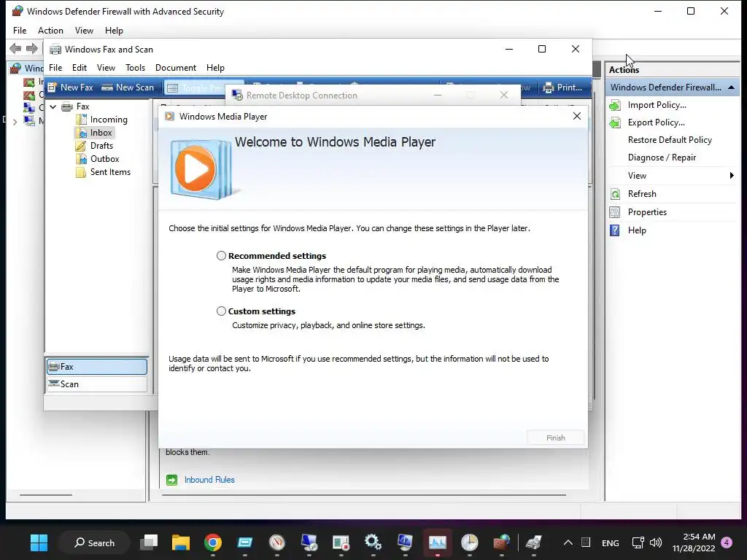Open Task View from the taskbar
747x560 pixels.
[149, 542]
